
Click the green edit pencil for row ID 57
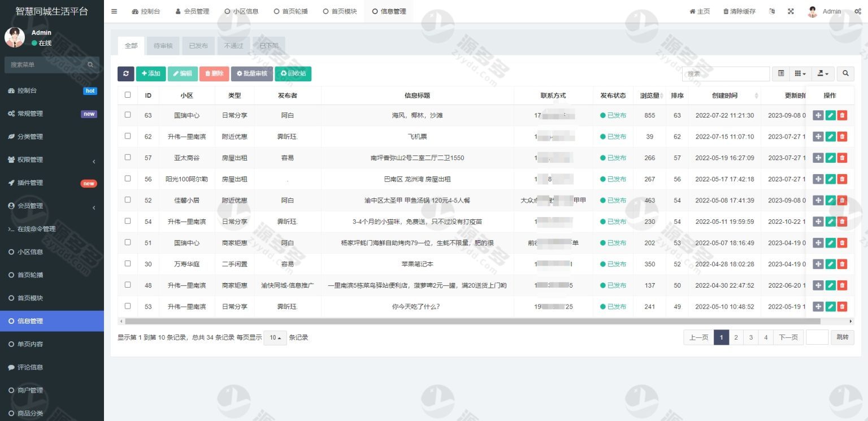pos(830,158)
